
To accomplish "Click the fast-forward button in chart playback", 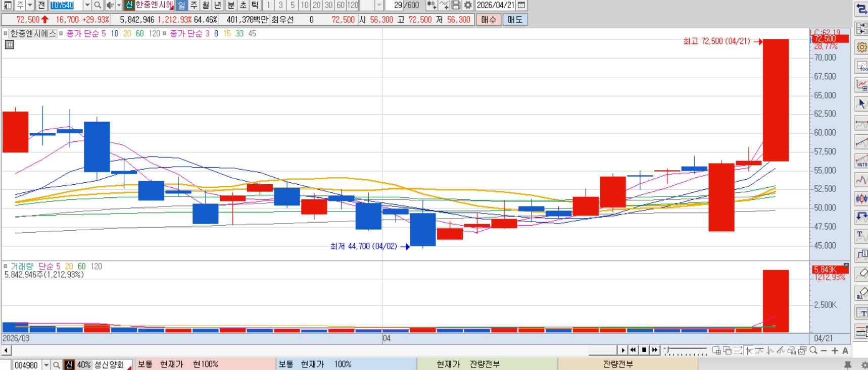I will tap(655, 350).
